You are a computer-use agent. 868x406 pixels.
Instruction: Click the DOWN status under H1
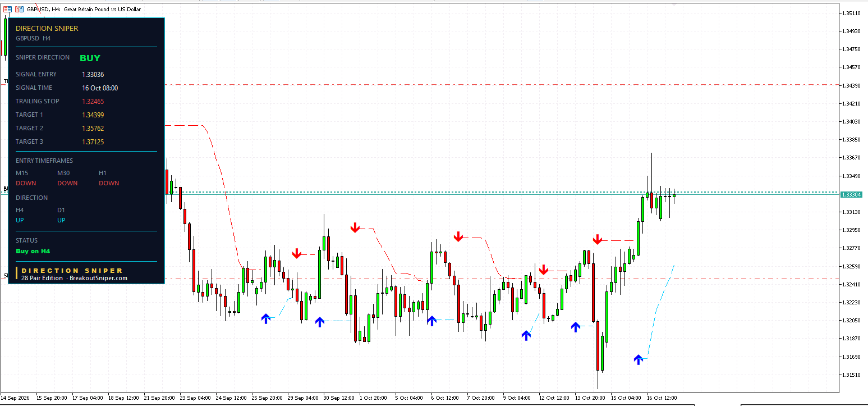(109, 183)
